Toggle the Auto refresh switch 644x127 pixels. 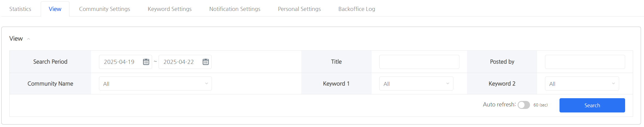pos(524,105)
